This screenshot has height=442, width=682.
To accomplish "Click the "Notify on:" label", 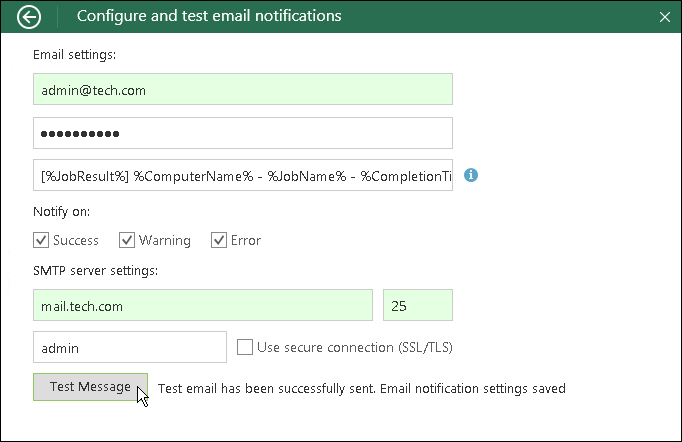I will [61, 212].
